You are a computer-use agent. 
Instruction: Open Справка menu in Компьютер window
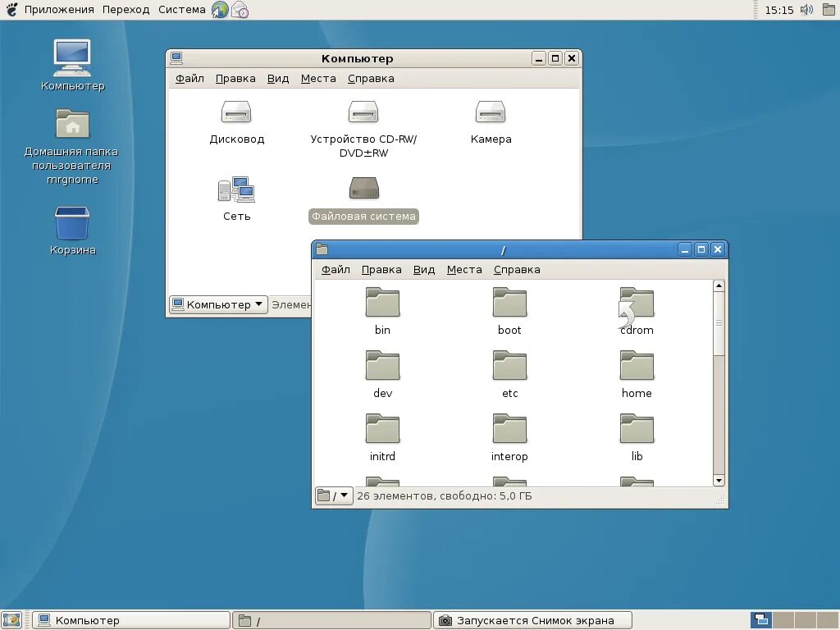click(x=371, y=78)
